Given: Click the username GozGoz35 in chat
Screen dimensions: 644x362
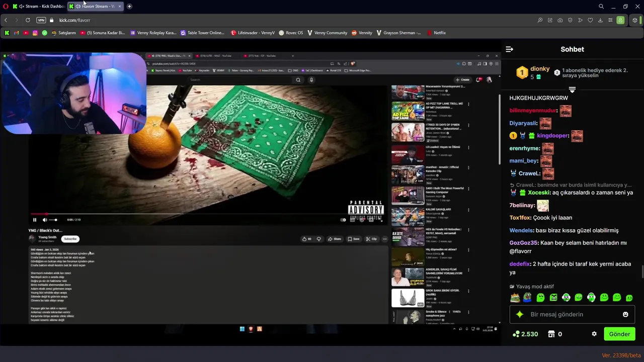Looking at the screenshot, I should 523,243.
